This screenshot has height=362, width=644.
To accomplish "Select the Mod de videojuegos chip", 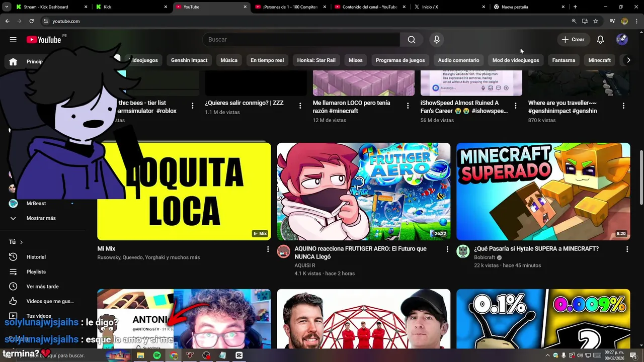I will pos(516,60).
